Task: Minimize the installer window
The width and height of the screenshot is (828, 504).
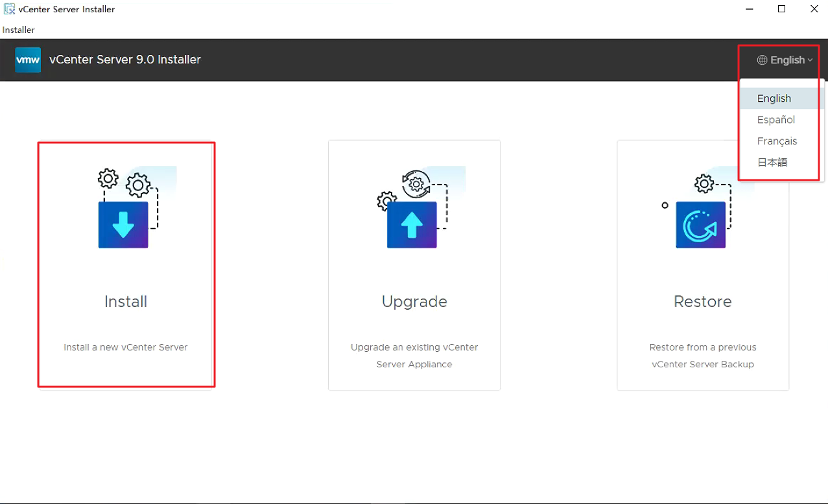Action: click(x=748, y=9)
